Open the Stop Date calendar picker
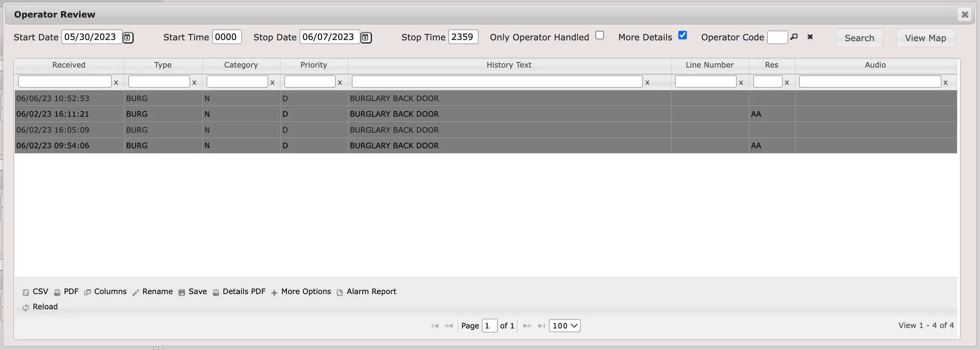The width and height of the screenshot is (980, 350). point(366,38)
